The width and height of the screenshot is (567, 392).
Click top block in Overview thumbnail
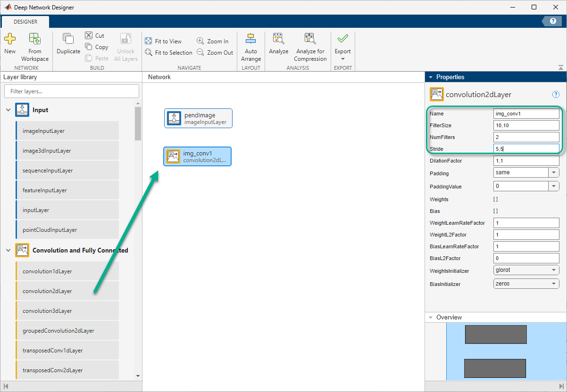click(496, 334)
